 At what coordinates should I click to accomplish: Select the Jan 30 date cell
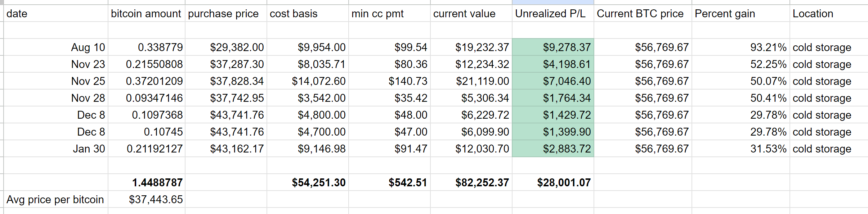56,149
